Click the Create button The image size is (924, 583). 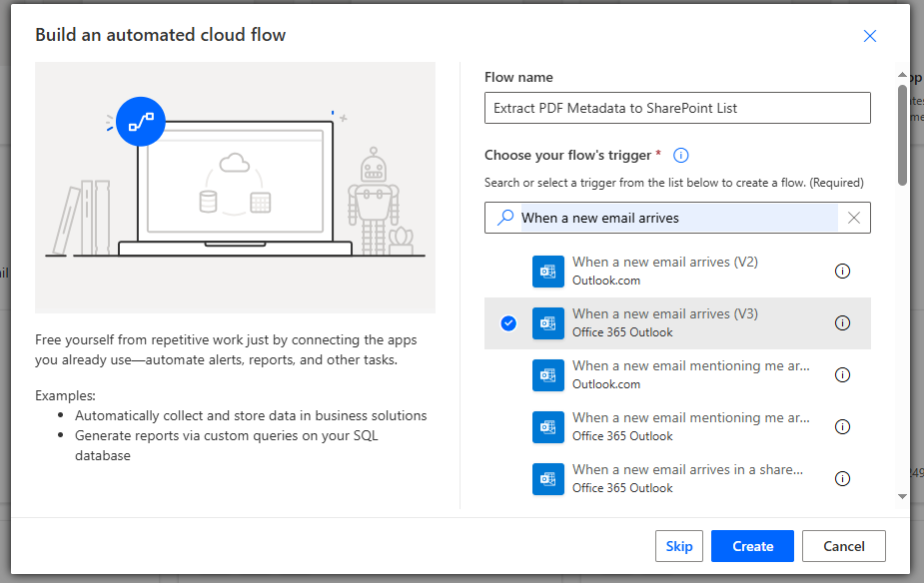(752, 546)
